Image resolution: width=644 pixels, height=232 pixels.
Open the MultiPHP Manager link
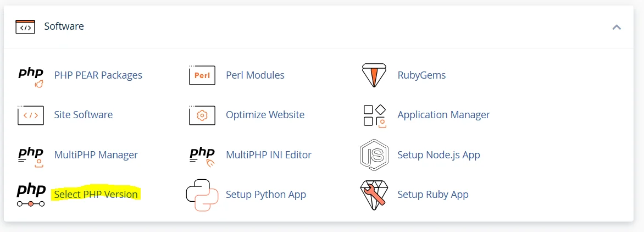tap(96, 155)
